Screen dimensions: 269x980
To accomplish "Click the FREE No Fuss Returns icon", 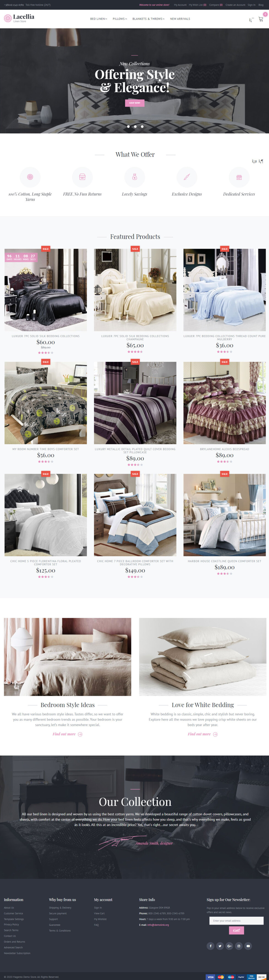I will [x=82, y=177].
